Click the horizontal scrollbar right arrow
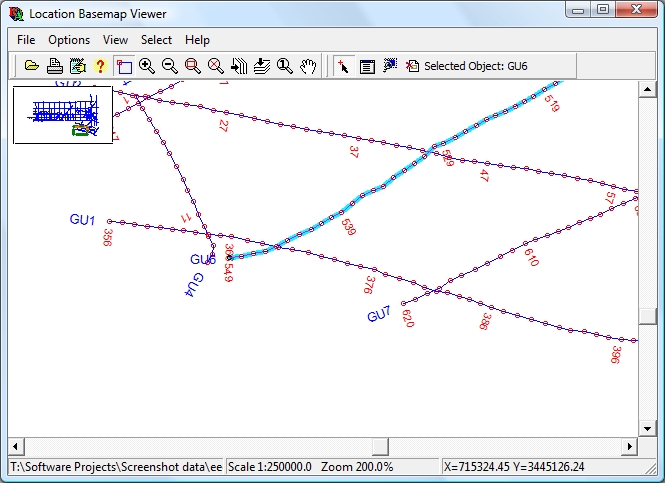 [630, 446]
